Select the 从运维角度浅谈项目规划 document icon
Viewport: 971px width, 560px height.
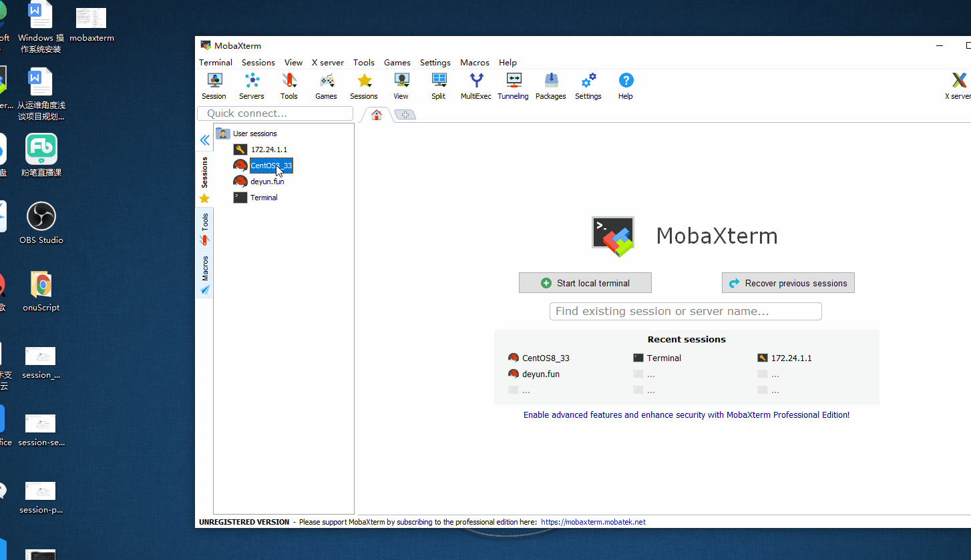click(x=41, y=95)
